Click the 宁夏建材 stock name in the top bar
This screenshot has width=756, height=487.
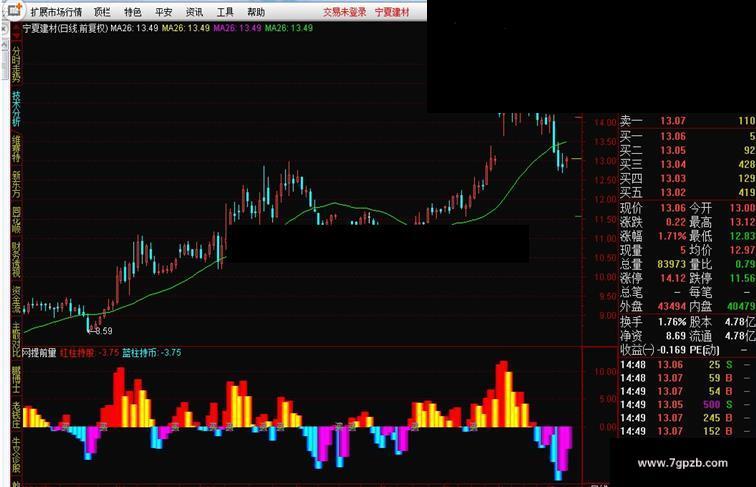coord(392,12)
